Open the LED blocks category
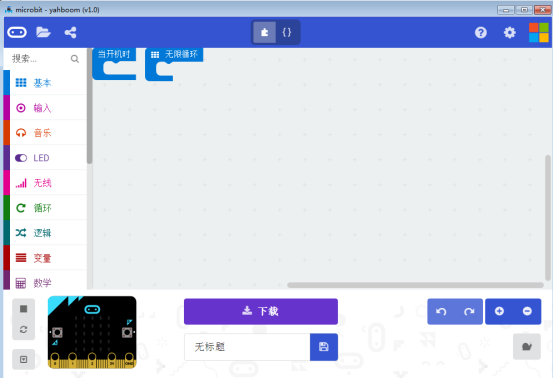Image resolution: width=554 pixels, height=379 pixels. coord(45,158)
